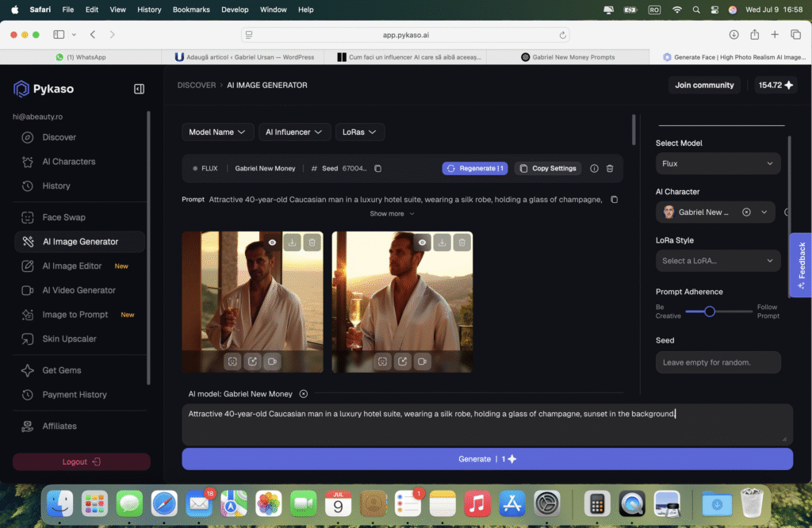The image size is (812, 528).
Task: Expand the AI Influencer filter
Action: pos(294,132)
